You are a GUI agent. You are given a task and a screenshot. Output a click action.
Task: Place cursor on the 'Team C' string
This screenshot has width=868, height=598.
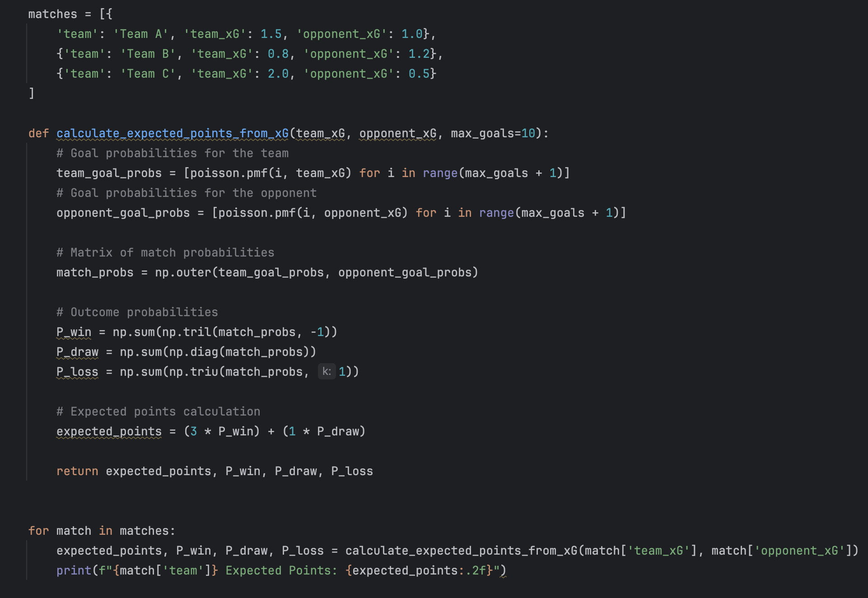tap(148, 74)
